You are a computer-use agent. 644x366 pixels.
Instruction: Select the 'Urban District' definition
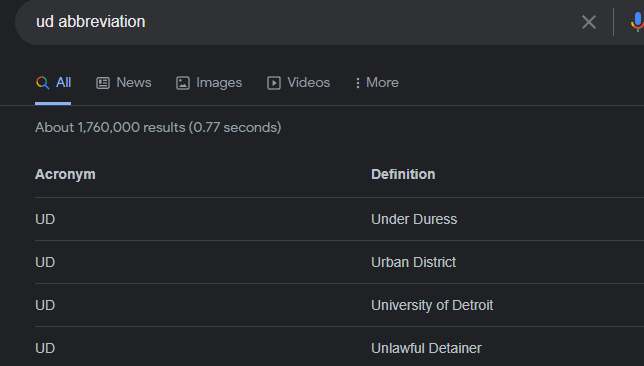pos(414,262)
